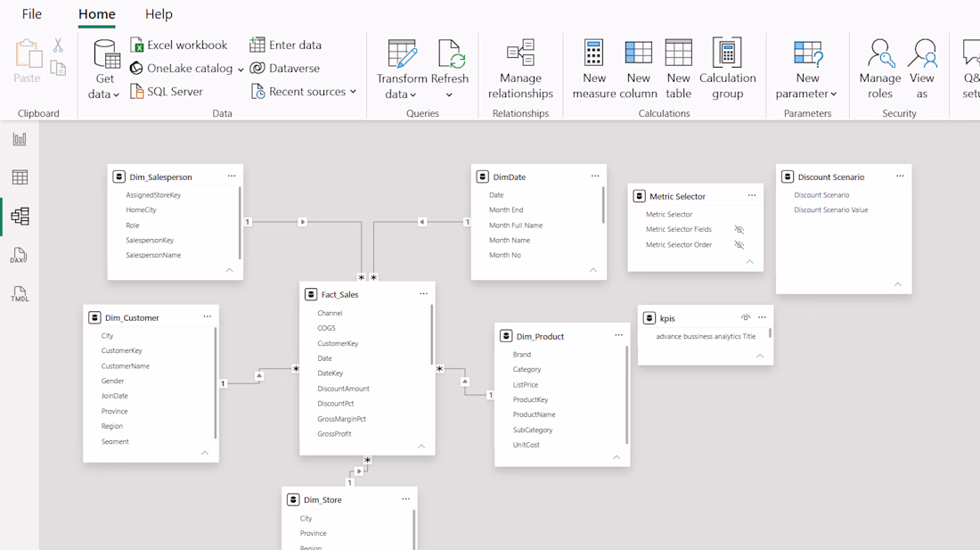Collapse the DimDate table card
980x550 pixels.
click(x=593, y=270)
